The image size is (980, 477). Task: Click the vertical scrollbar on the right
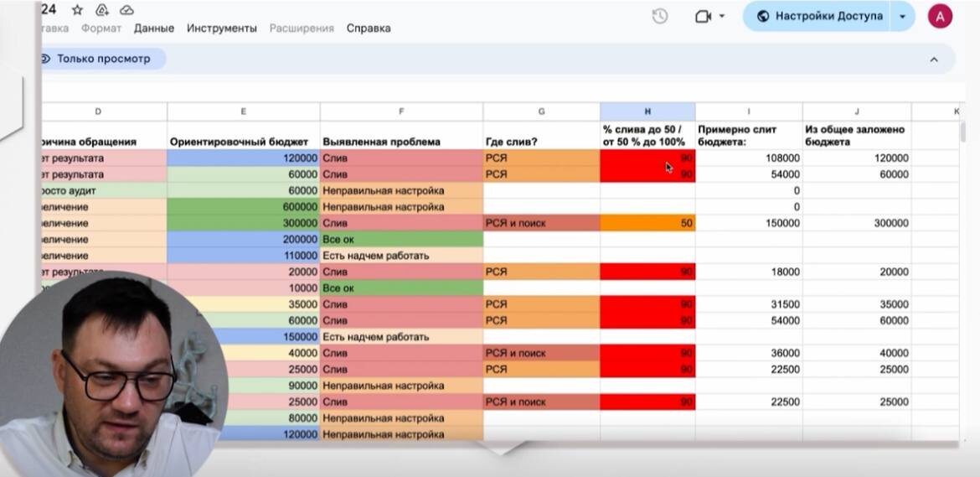point(964,132)
